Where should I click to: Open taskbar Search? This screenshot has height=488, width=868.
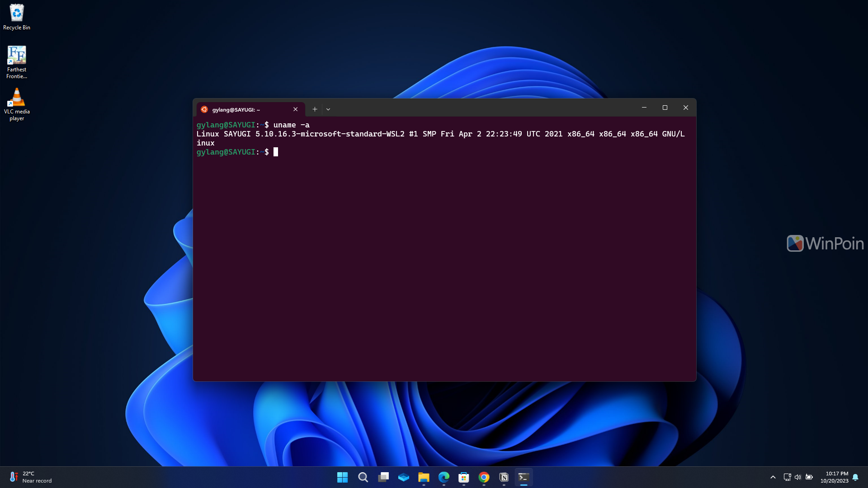(x=363, y=477)
